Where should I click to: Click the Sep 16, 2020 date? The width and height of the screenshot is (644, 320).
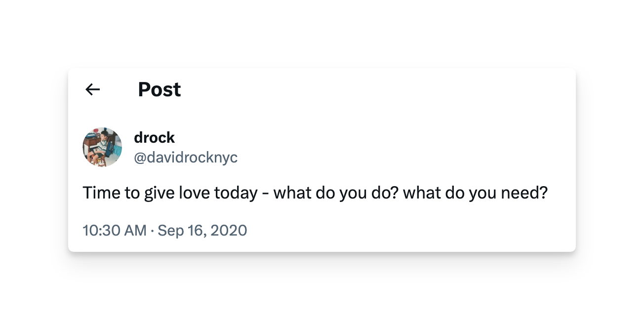[202, 230]
